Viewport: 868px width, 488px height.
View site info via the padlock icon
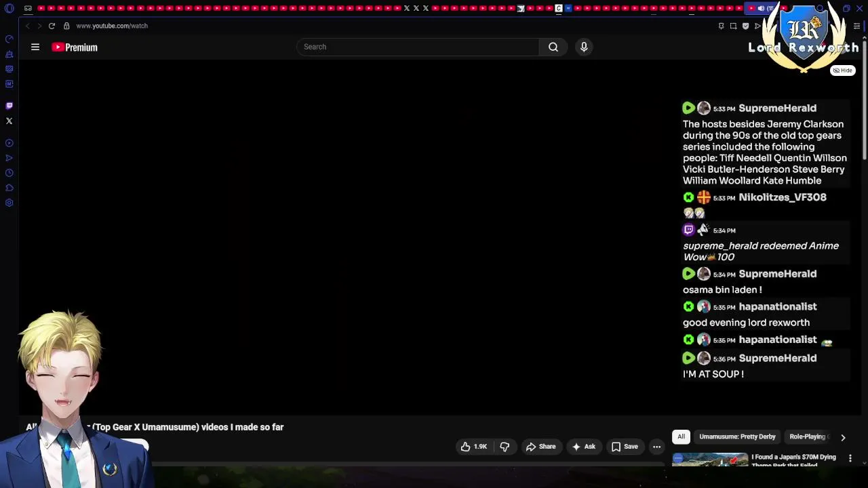[x=66, y=26]
